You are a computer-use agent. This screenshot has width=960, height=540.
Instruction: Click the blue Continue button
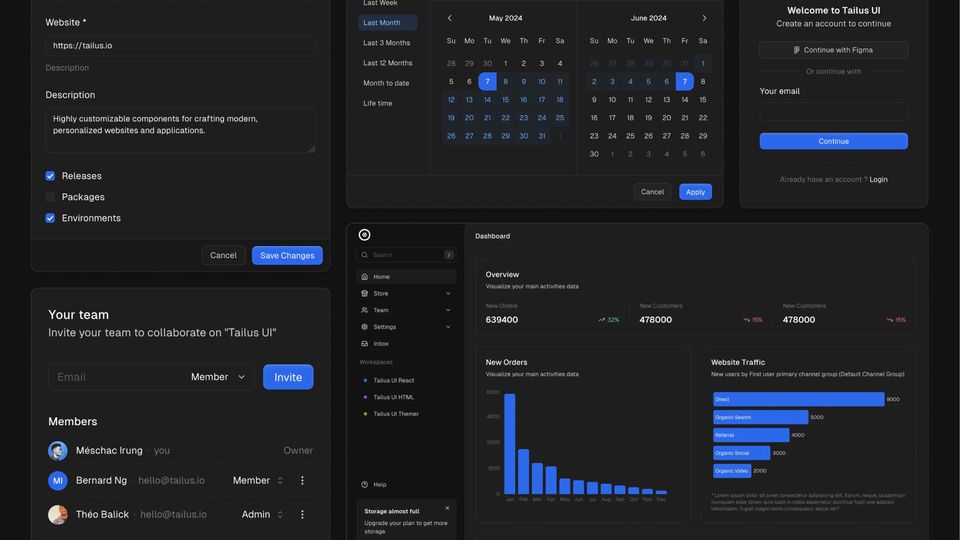click(x=833, y=141)
